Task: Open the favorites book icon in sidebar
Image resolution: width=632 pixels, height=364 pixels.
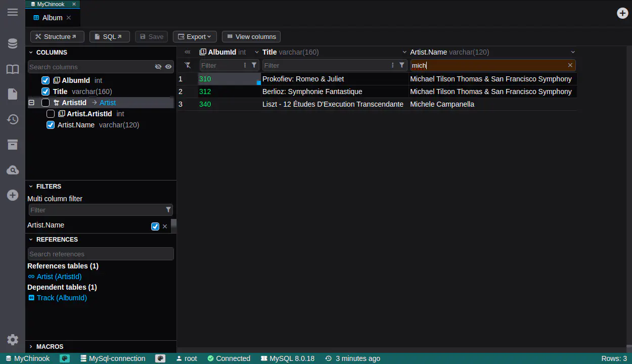Action: pyautogui.click(x=13, y=69)
